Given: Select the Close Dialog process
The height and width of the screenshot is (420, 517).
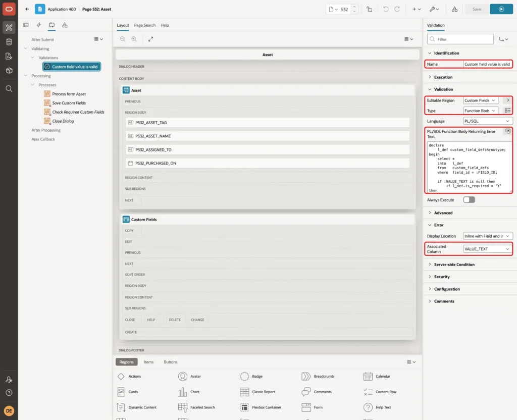Looking at the screenshot, I should coord(63,121).
